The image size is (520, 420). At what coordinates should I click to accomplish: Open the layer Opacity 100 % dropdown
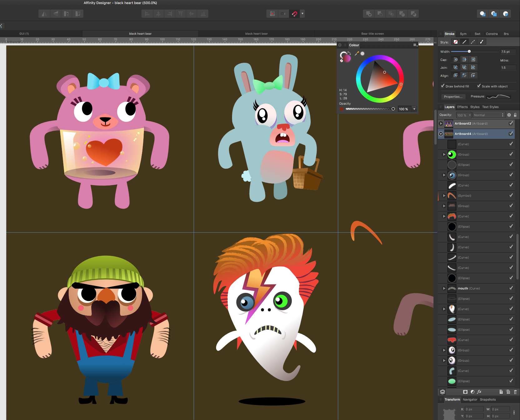(x=464, y=115)
